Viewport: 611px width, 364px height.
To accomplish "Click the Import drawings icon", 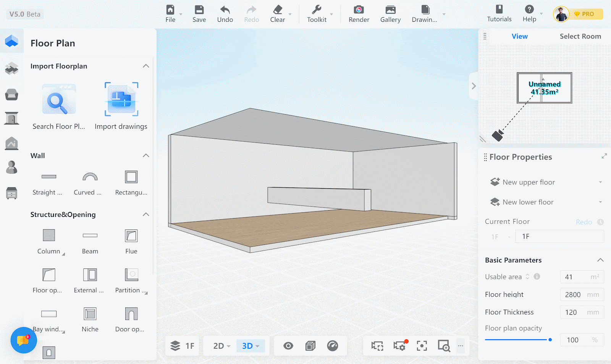I will (121, 99).
